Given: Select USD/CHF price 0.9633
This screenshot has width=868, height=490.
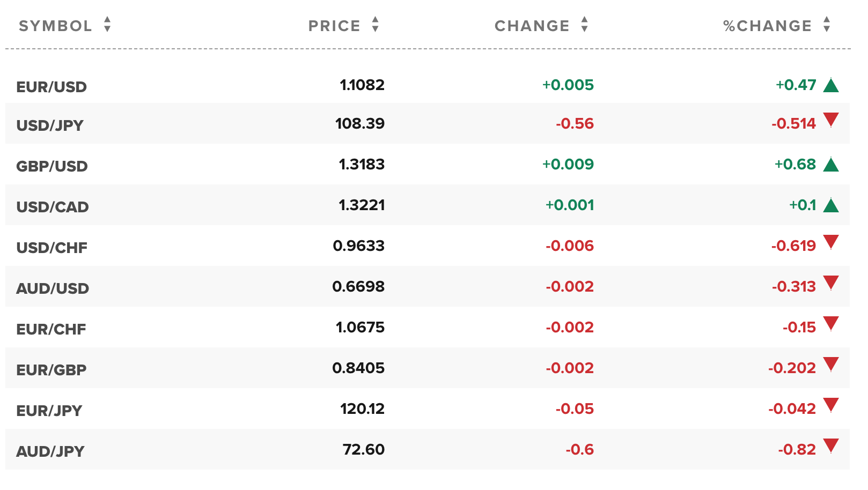Looking at the screenshot, I should pyautogui.click(x=359, y=246).
